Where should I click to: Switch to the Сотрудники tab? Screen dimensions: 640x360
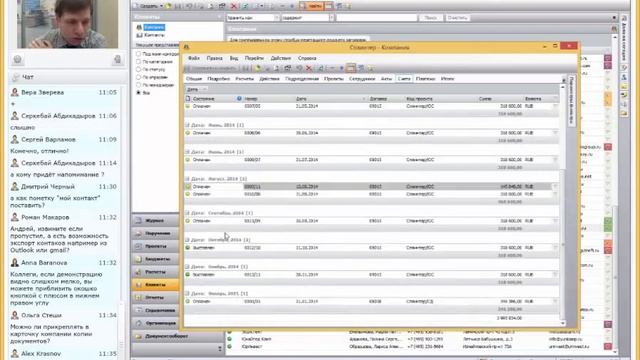pyautogui.click(x=362, y=79)
